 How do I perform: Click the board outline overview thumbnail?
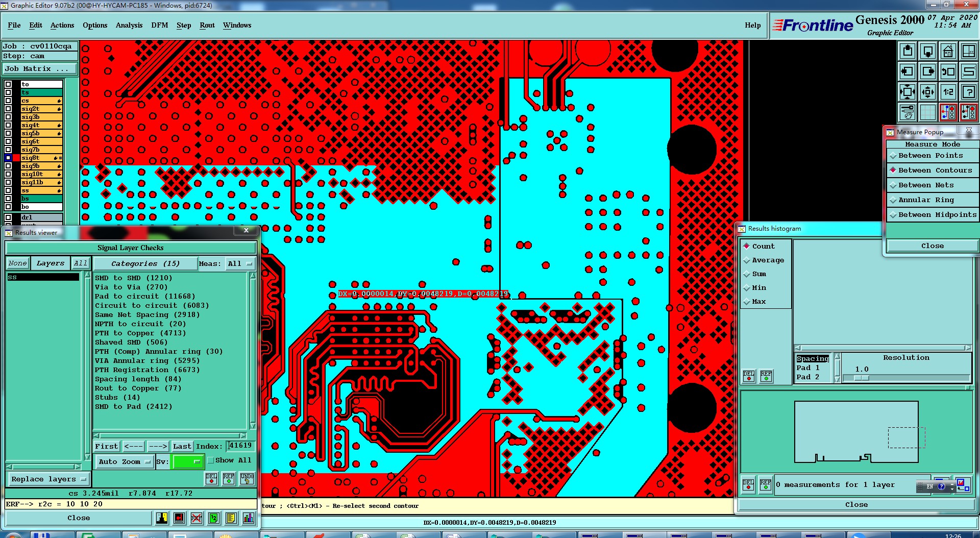pos(856,432)
